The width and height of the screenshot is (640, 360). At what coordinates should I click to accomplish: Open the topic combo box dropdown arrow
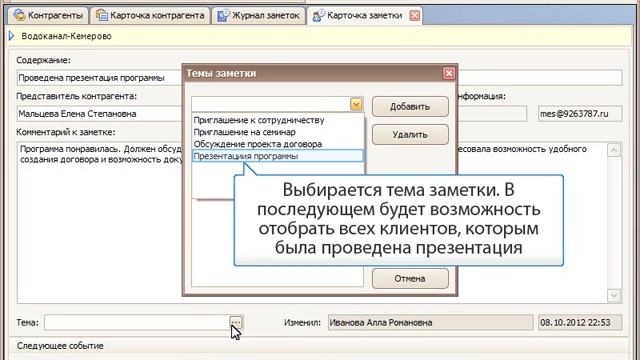click(356, 104)
